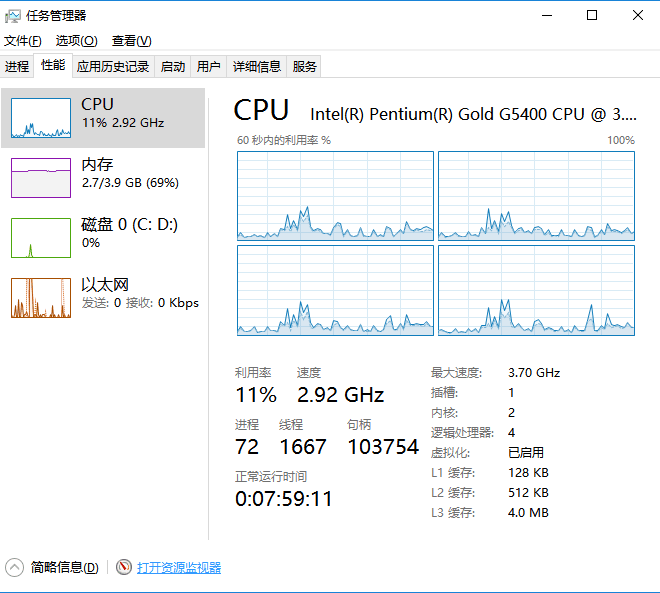The height and width of the screenshot is (593, 660).
Task: Switch to the 详细信息 tab
Action: pyautogui.click(x=257, y=67)
